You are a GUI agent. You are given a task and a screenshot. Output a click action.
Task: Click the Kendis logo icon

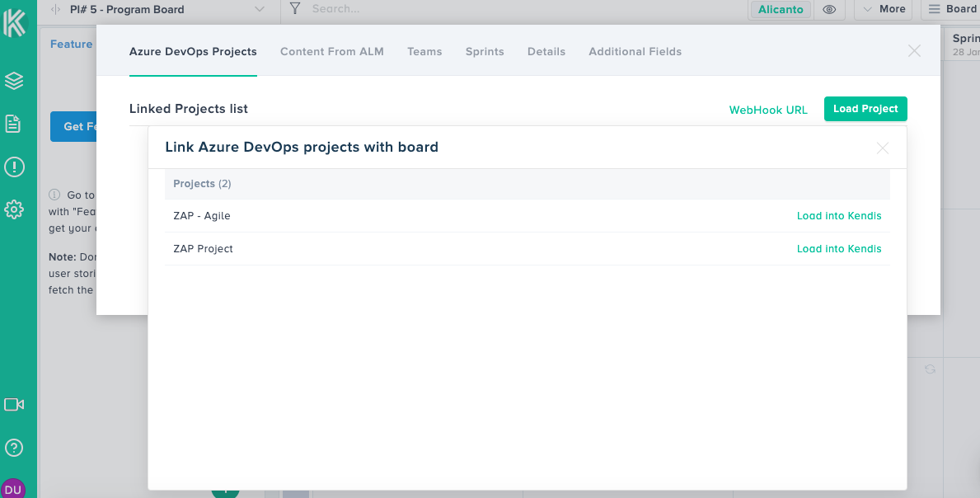(x=14, y=21)
